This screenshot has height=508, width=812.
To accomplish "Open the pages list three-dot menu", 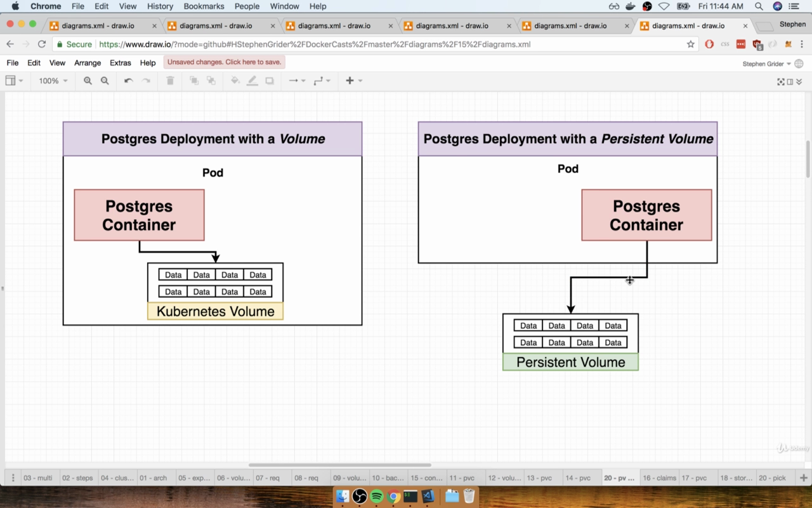I will [x=13, y=478].
